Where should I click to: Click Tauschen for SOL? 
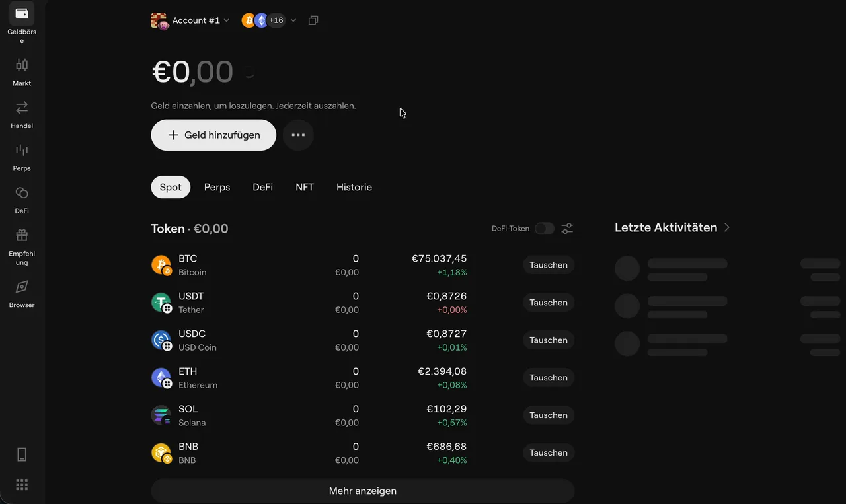549,415
